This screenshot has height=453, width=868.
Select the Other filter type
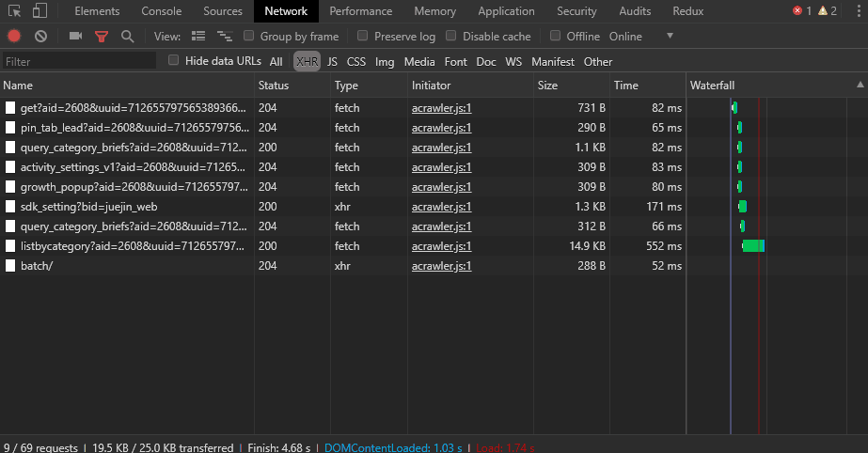pyautogui.click(x=598, y=62)
